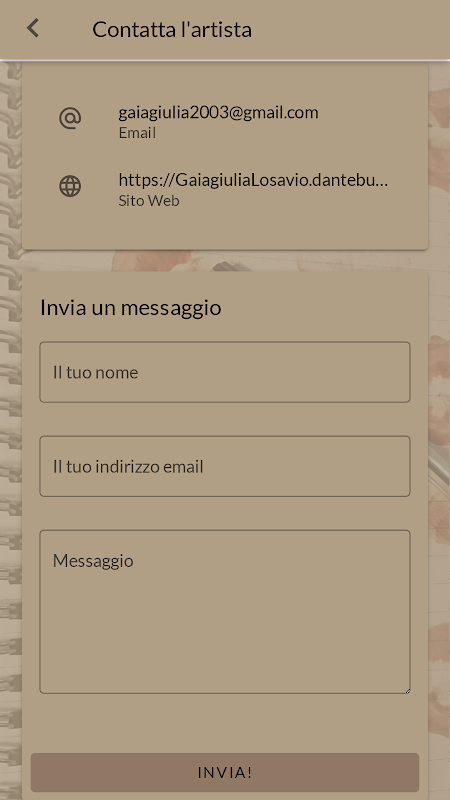Click the "Invia un messaggio" heading
The height and width of the screenshot is (800, 450).
pos(131,308)
